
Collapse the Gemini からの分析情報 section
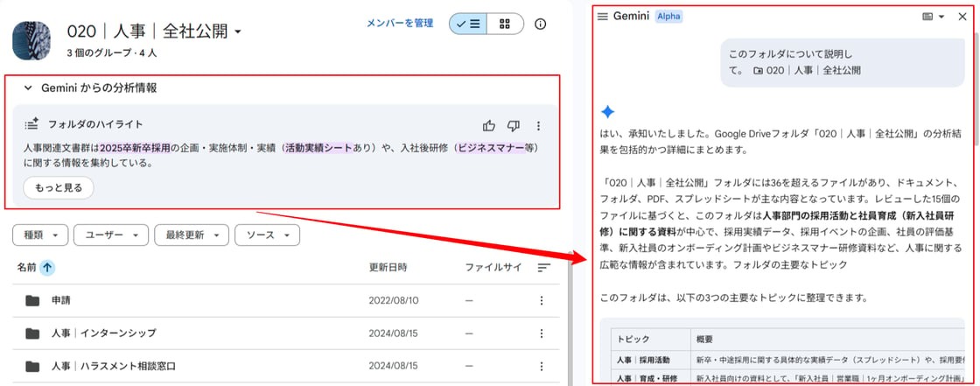[28, 88]
